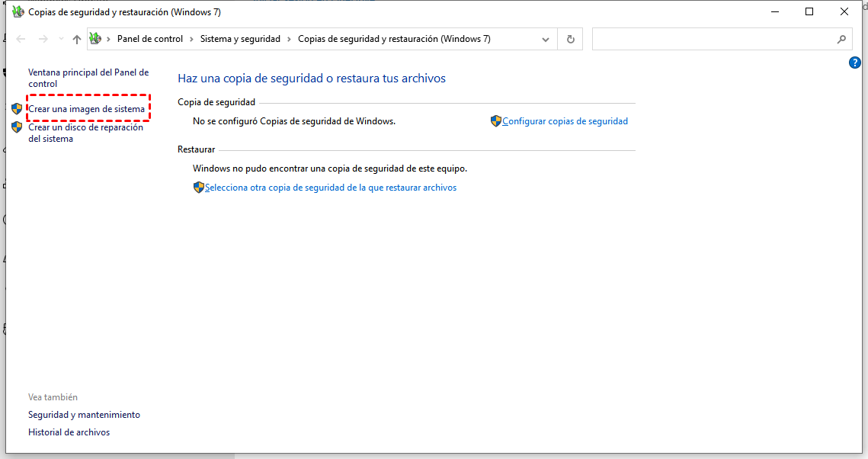The width and height of the screenshot is (868, 459).
Task: Go up one level with up arrow
Action: click(77, 39)
